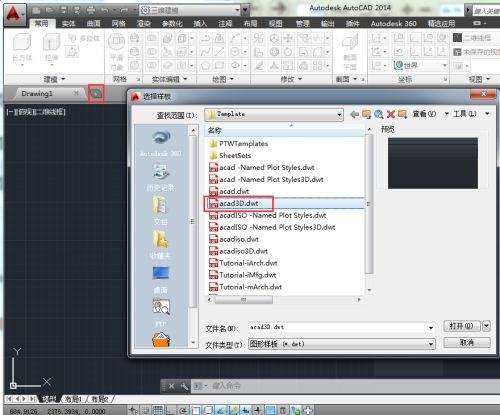Viewport: 500px width, 415px height.
Task: Open the file type dropdown (*.dwt)
Action: [431, 344]
